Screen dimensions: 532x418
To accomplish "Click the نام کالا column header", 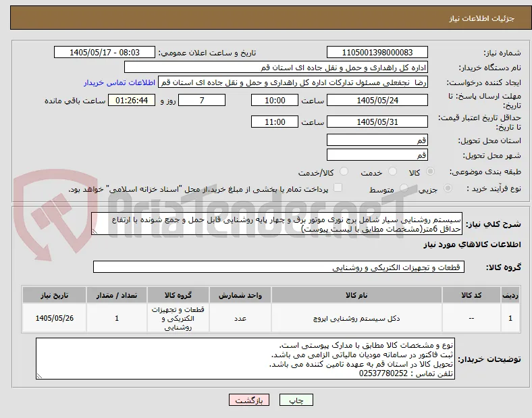I will pos(356,295).
